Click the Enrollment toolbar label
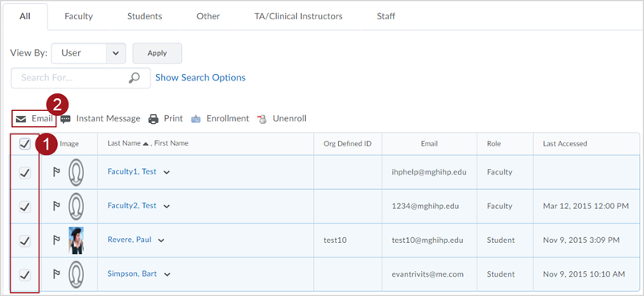 [228, 119]
